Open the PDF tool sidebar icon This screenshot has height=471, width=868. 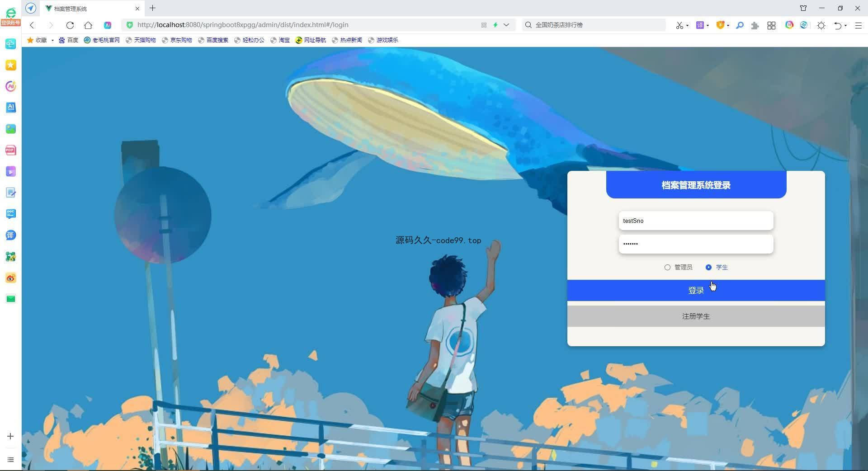click(11, 150)
